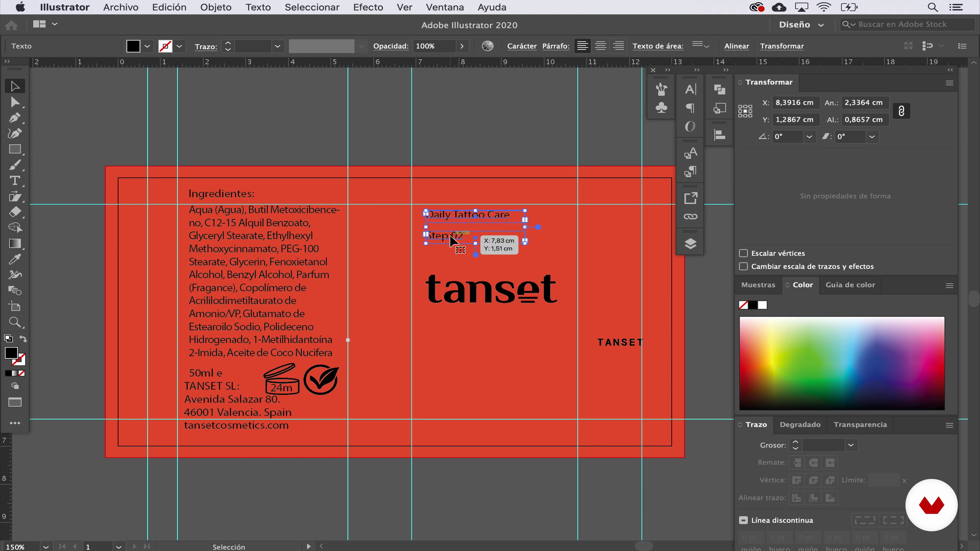Switch to the Muestras tab
Viewport: 980px width, 551px height.
pos(758,285)
